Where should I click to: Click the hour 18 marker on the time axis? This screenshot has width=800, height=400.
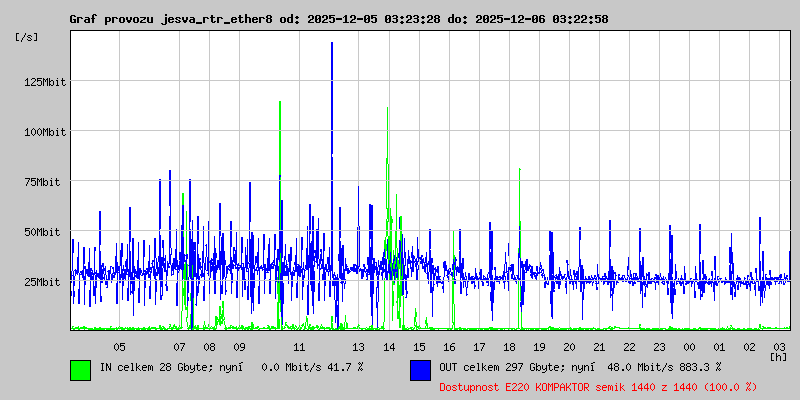(509, 346)
